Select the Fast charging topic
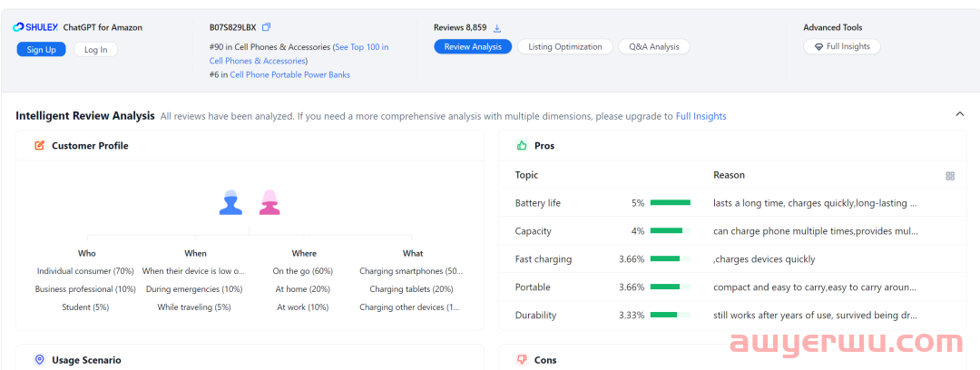The image size is (980, 370). [x=544, y=258]
